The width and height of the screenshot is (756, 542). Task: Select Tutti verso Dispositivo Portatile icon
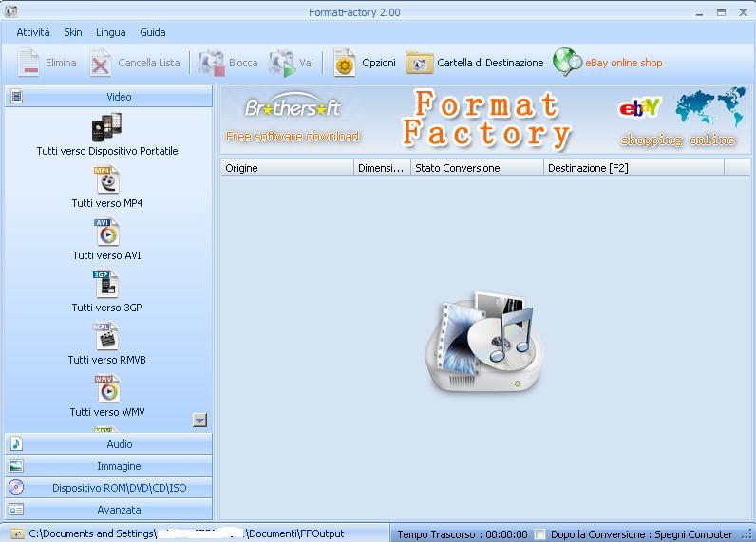pos(106,128)
